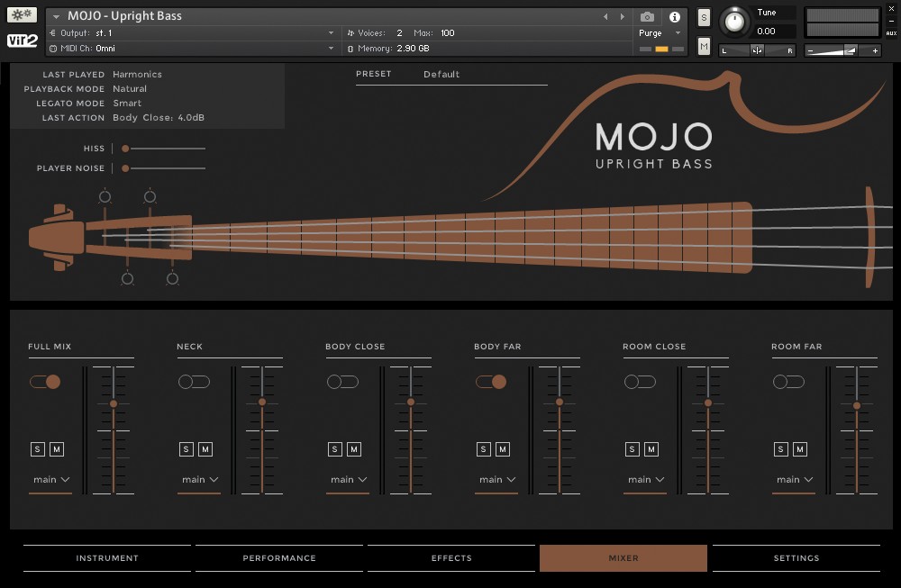Mute the Body Close channel

point(354,449)
